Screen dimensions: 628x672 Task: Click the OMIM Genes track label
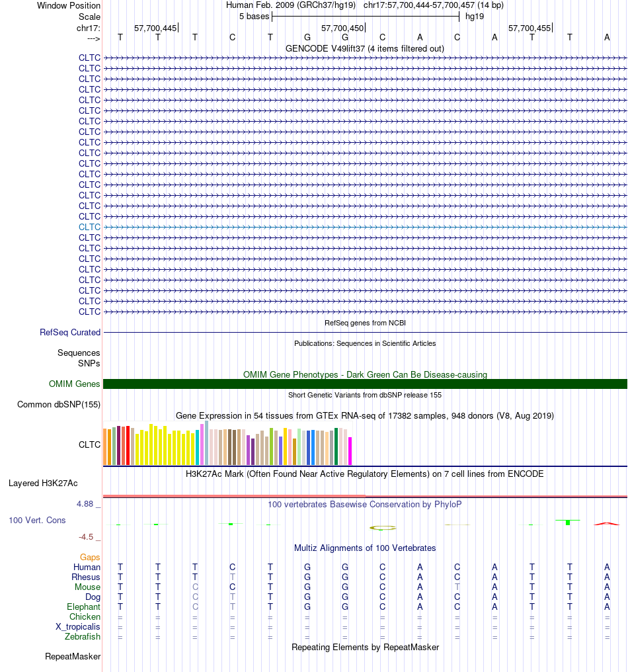tap(74, 384)
